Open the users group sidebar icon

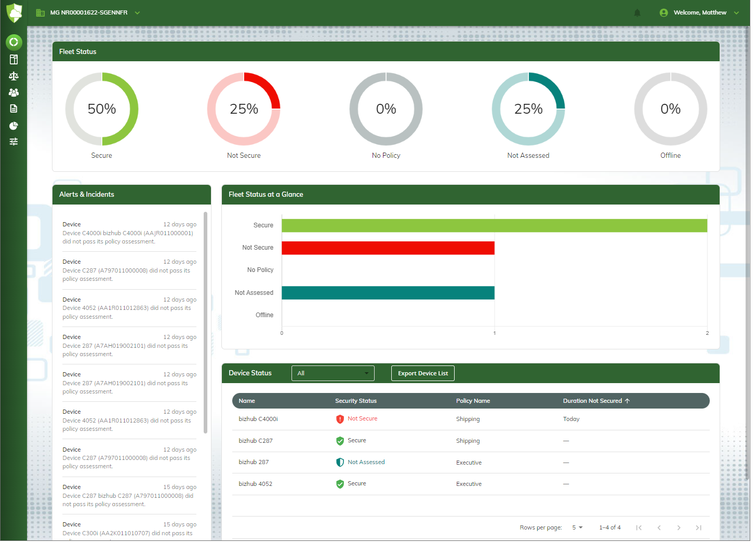pos(14,92)
